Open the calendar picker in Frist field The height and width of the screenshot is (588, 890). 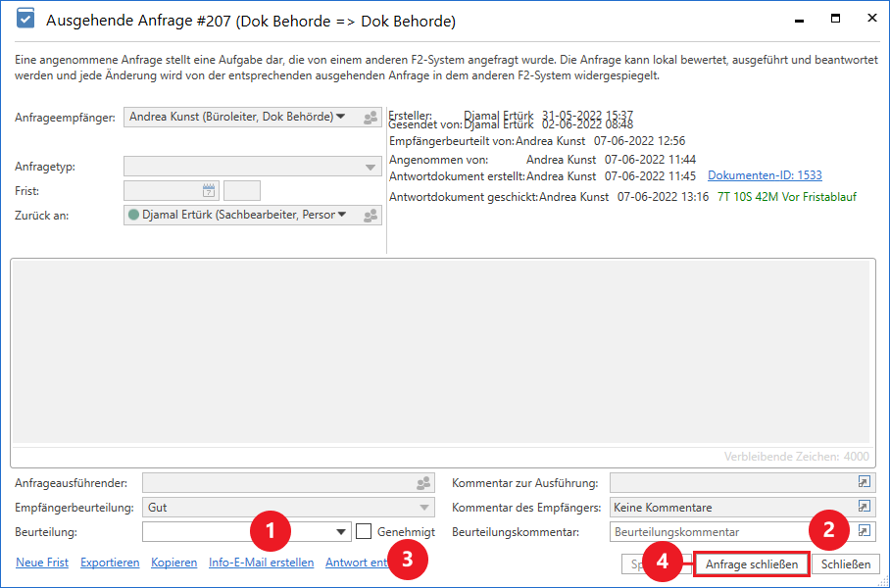click(209, 191)
